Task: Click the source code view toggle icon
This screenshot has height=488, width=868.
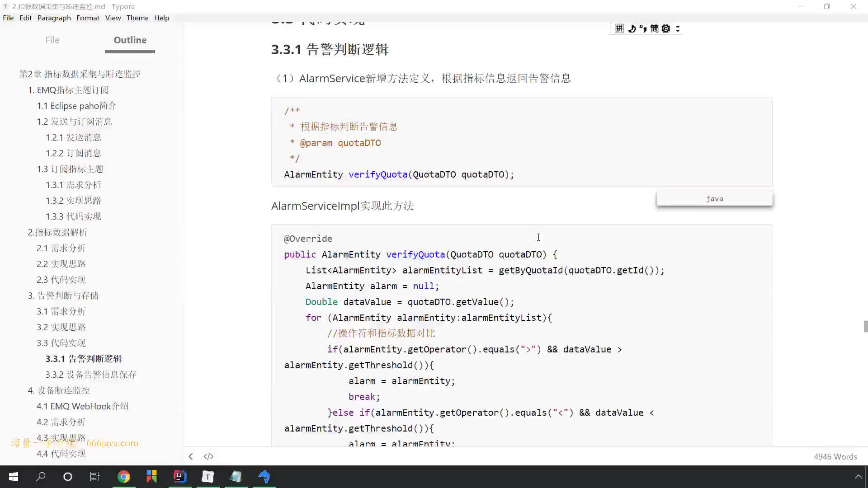Action: [x=208, y=456]
